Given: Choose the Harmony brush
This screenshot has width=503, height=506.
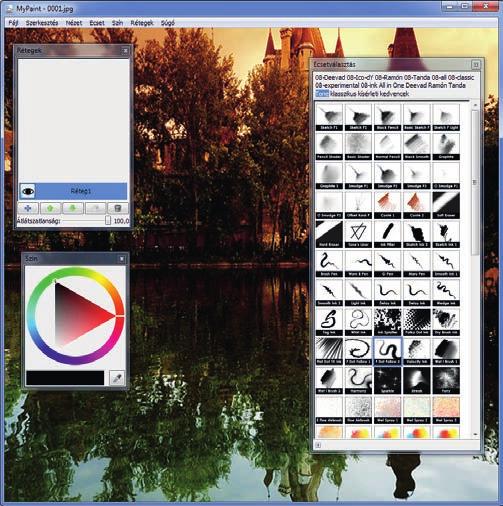Looking at the screenshot, I should tap(358, 380).
